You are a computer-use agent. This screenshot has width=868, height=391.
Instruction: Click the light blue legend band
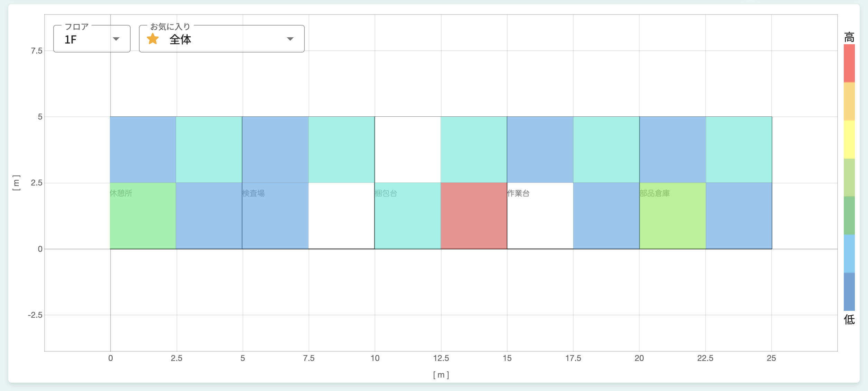[849, 254]
